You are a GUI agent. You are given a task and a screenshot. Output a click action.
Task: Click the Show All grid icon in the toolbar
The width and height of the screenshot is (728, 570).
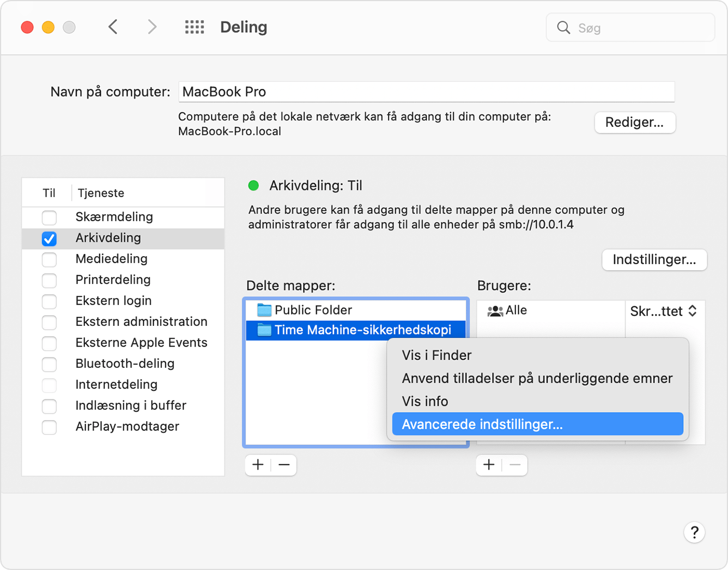pyautogui.click(x=194, y=27)
